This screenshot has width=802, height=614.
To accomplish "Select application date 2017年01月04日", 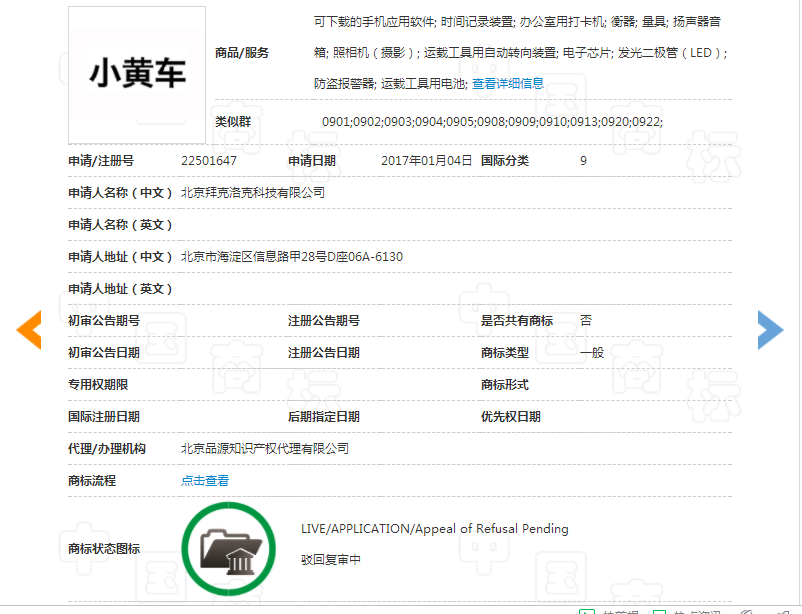I will click(x=427, y=161).
